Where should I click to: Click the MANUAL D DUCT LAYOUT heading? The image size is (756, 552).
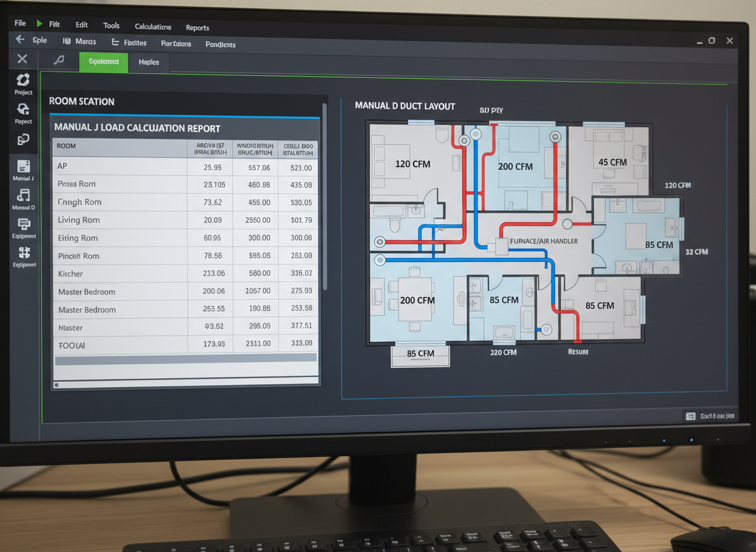click(405, 105)
